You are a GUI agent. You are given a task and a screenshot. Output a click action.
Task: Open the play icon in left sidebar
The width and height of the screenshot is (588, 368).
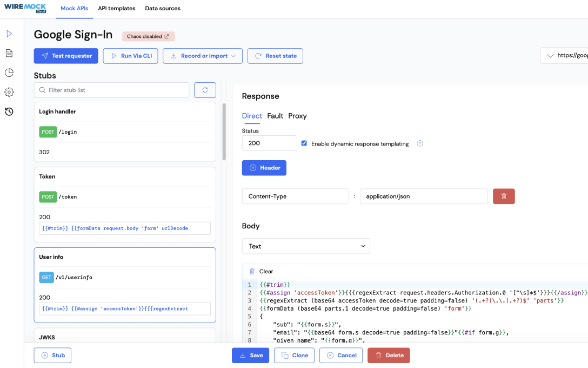click(9, 34)
